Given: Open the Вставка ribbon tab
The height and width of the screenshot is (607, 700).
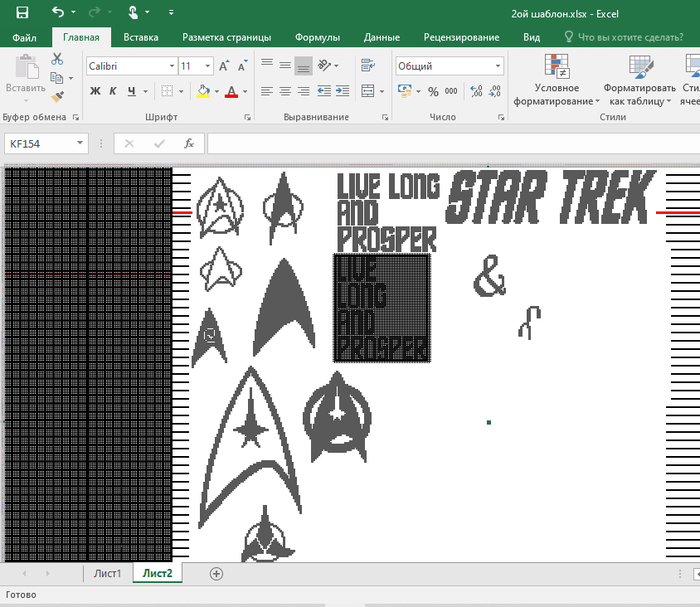Looking at the screenshot, I should click(x=141, y=37).
